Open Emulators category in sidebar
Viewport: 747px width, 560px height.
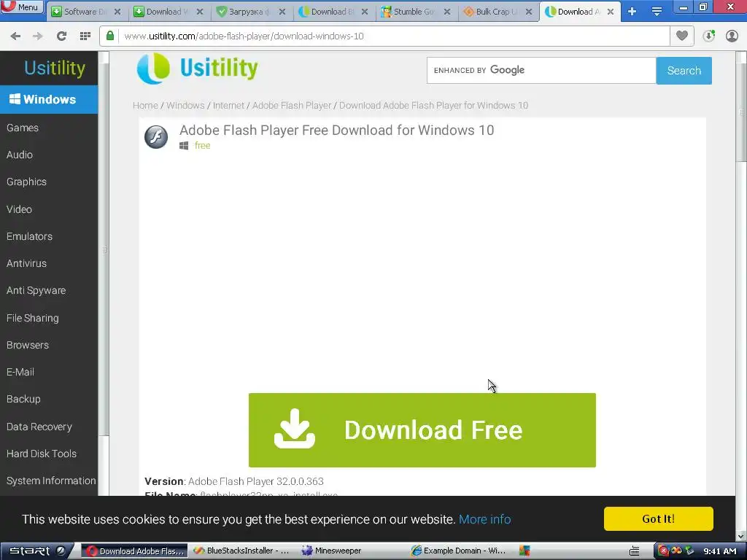pos(29,236)
